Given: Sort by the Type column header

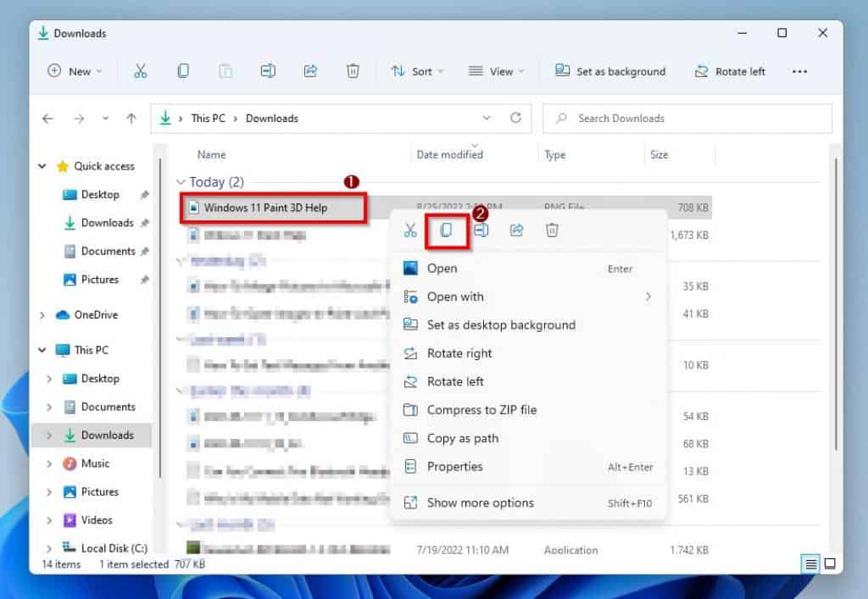Looking at the screenshot, I should click(554, 155).
